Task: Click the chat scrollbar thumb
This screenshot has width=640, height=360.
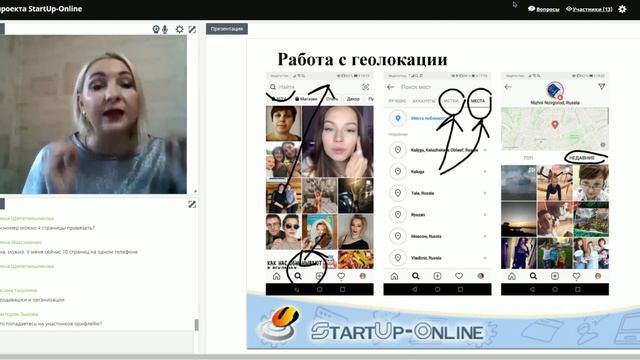Action: tap(196, 325)
